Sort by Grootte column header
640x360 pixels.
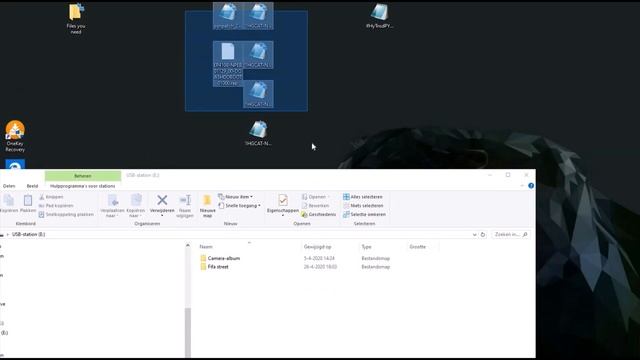point(418,247)
